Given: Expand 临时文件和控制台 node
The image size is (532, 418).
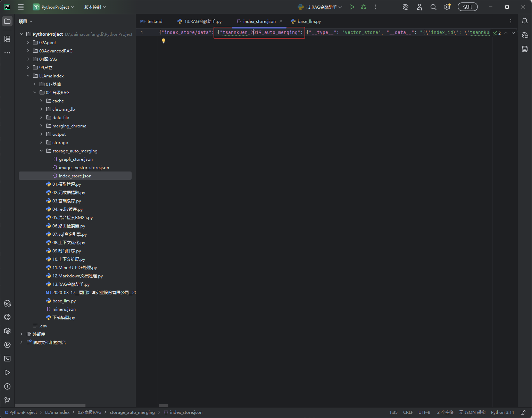Looking at the screenshot, I should (22, 342).
